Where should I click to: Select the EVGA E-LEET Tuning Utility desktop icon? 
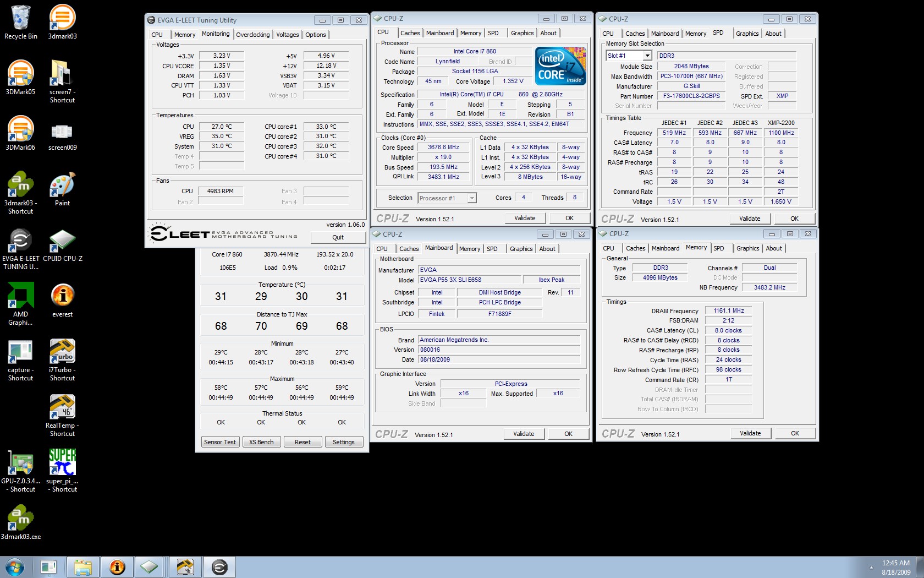tap(20, 249)
